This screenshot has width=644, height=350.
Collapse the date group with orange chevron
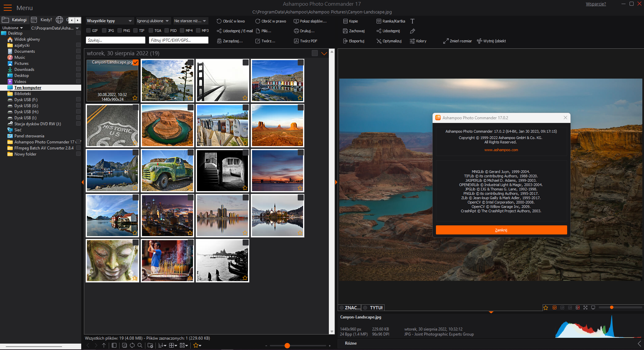coord(324,53)
